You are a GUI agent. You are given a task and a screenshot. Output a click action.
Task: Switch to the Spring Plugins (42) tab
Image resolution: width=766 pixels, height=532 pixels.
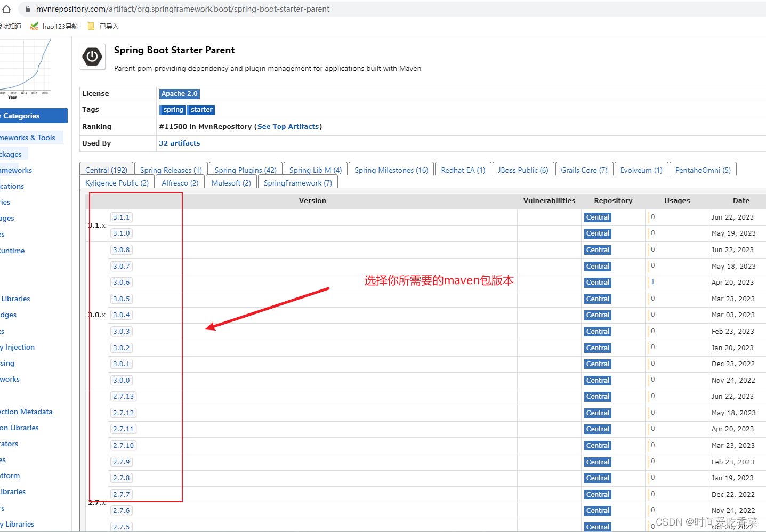[x=245, y=170]
